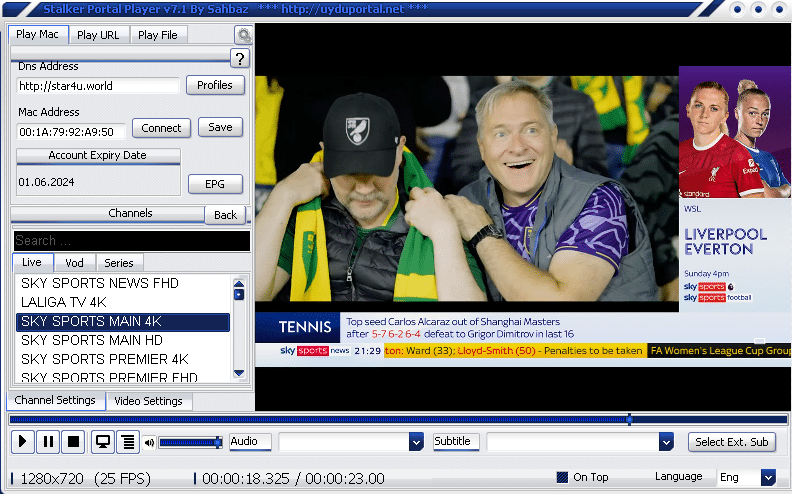This screenshot has width=792, height=494.
Task: Toggle fullscreen monitor icon
Action: click(x=103, y=442)
